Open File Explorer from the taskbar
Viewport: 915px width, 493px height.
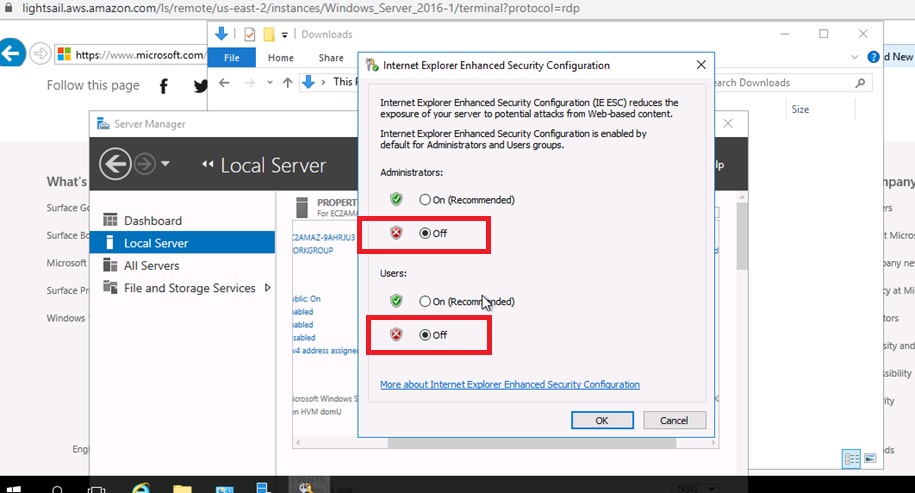pyautogui.click(x=182, y=489)
